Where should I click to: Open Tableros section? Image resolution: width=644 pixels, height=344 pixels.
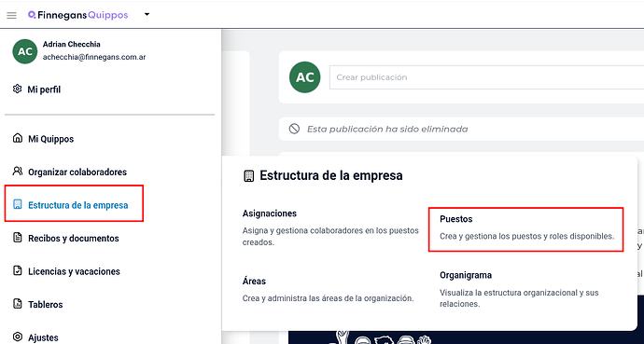[45, 305]
